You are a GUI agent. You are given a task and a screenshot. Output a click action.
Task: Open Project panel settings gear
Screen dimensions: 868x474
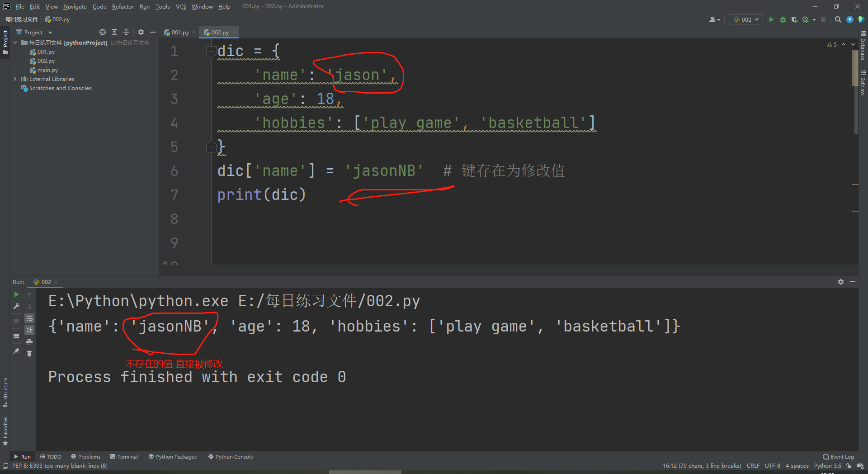[141, 32]
